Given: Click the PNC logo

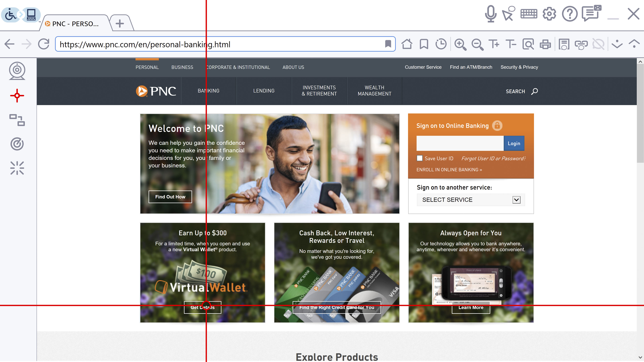Looking at the screenshot, I should pos(156,91).
